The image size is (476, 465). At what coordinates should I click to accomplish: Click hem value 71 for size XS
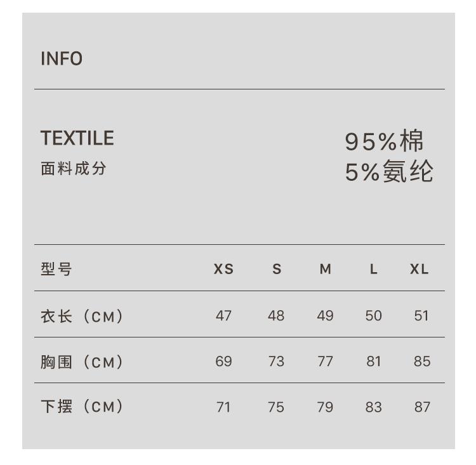click(x=223, y=407)
